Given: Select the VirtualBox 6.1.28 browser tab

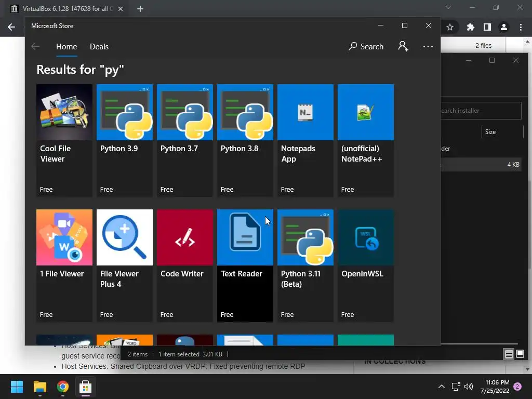Looking at the screenshot, I should [x=67, y=9].
